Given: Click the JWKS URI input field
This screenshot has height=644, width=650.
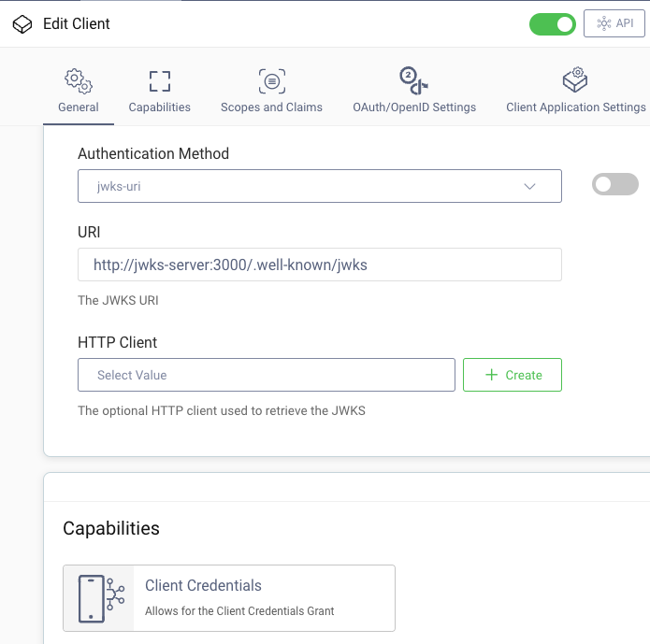Looking at the screenshot, I should pos(319,265).
